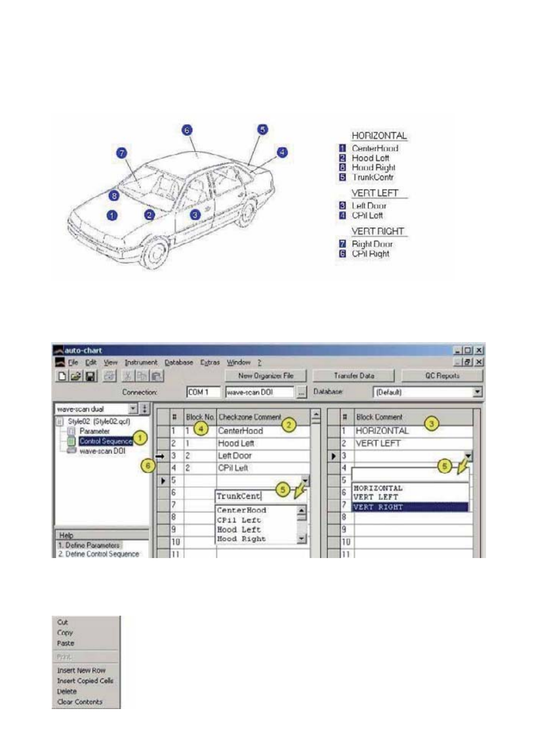Open the Extras menu
The width and height of the screenshot is (533, 756).
pos(210,362)
